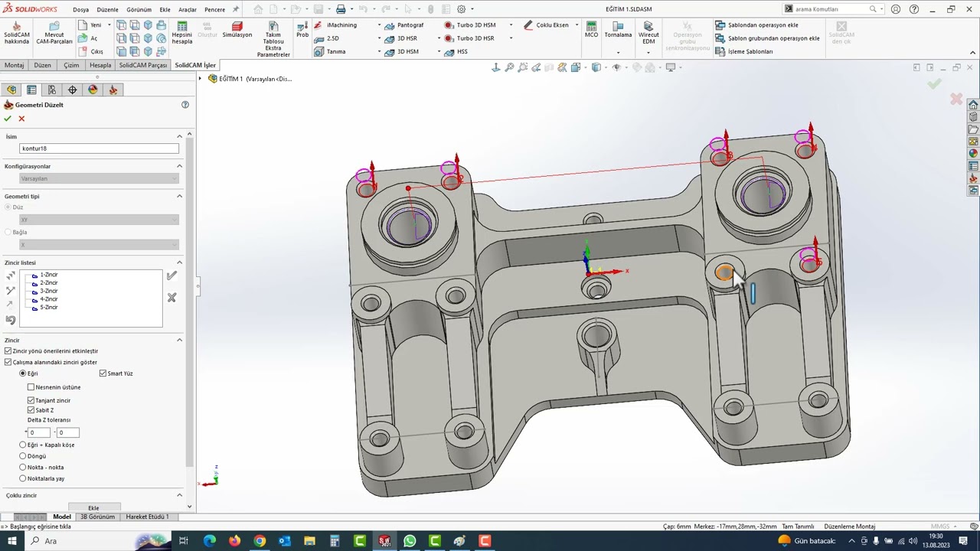This screenshot has height=551, width=980.
Task: Collapse the İsim section
Action: click(179, 136)
